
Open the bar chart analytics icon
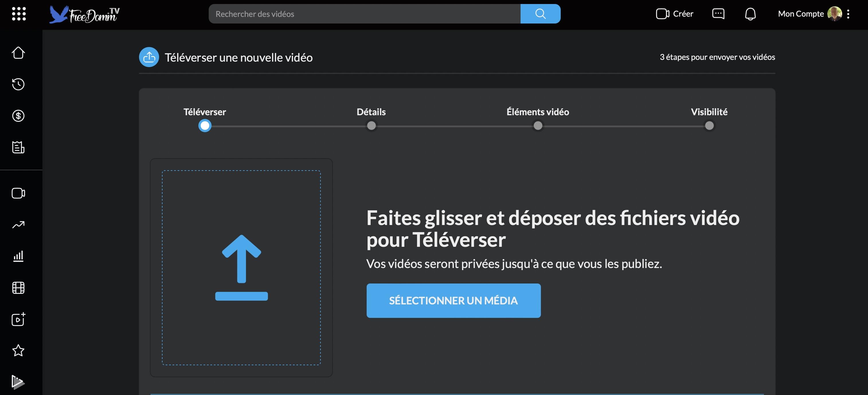(18, 256)
